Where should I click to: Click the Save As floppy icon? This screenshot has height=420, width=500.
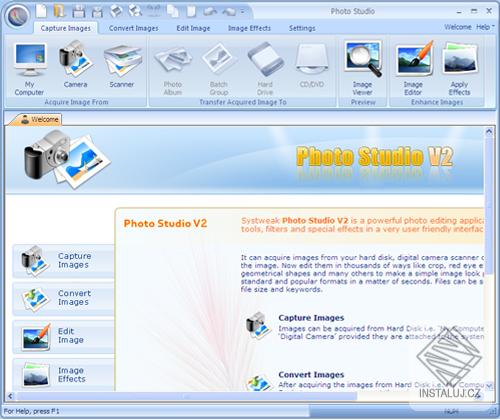[97, 12]
